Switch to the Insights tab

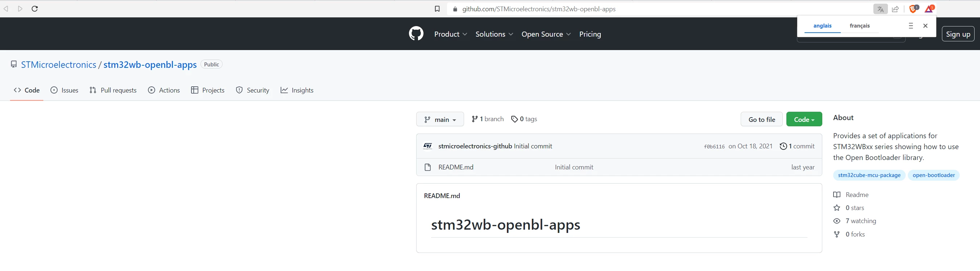pos(297,90)
